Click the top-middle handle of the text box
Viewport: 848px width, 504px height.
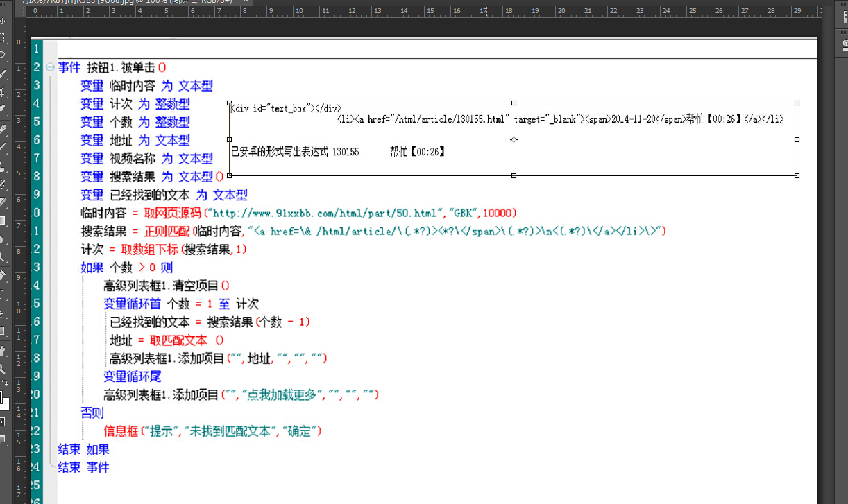(514, 103)
